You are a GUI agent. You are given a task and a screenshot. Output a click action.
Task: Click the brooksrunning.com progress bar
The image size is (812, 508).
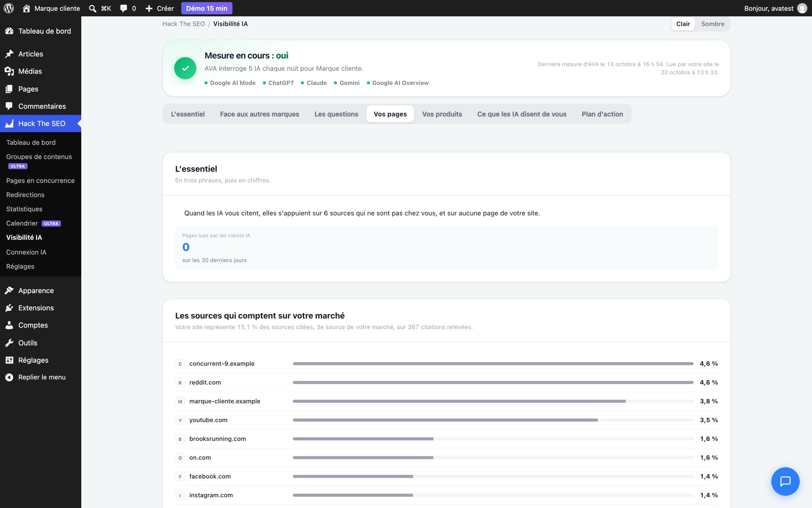point(493,438)
